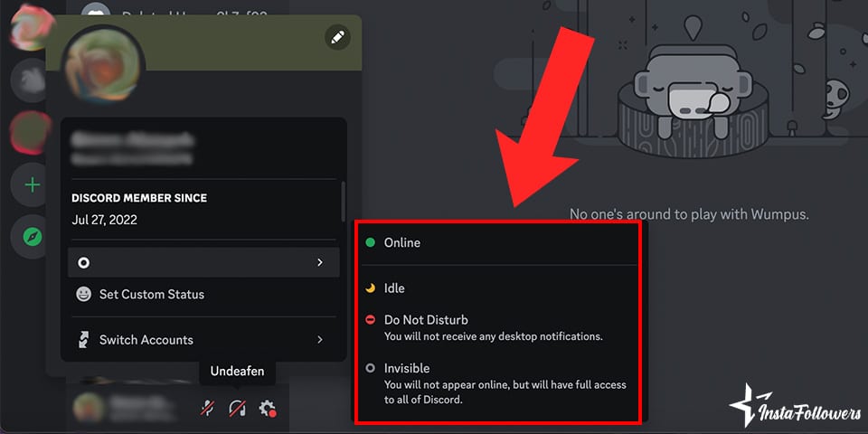This screenshot has width=868, height=434.
Task: Expand the Switch Accounts submenu arrow
Action: (320, 339)
